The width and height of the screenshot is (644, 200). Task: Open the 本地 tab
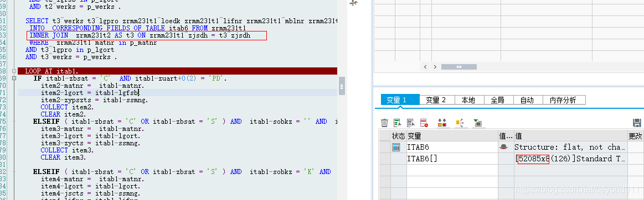click(468, 99)
